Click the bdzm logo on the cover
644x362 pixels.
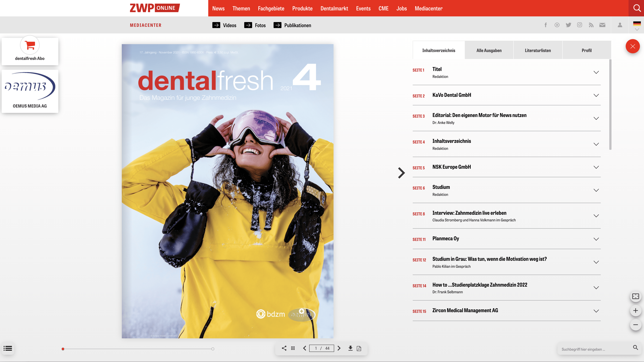click(x=271, y=314)
